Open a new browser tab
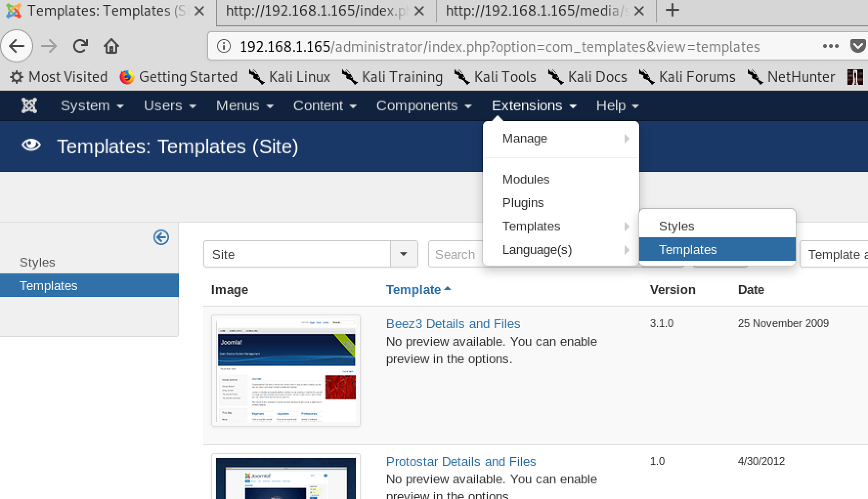The image size is (868, 499). click(673, 10)
